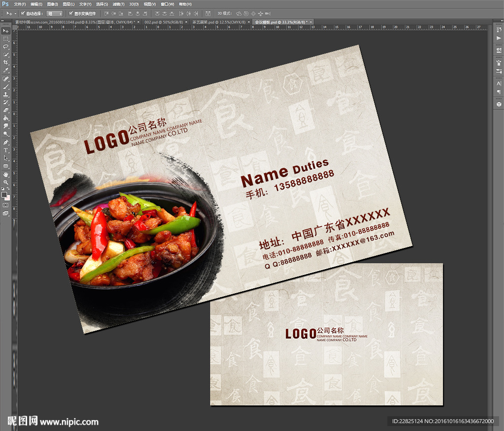Select the Horizontal Type tool
The image size is (504, 431).
(6, 150)
